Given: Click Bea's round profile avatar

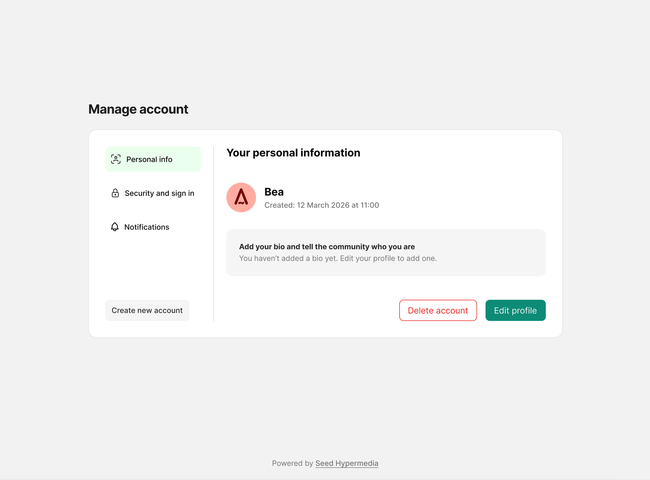Looking at the screenshot, I should (x=241, y=197).
